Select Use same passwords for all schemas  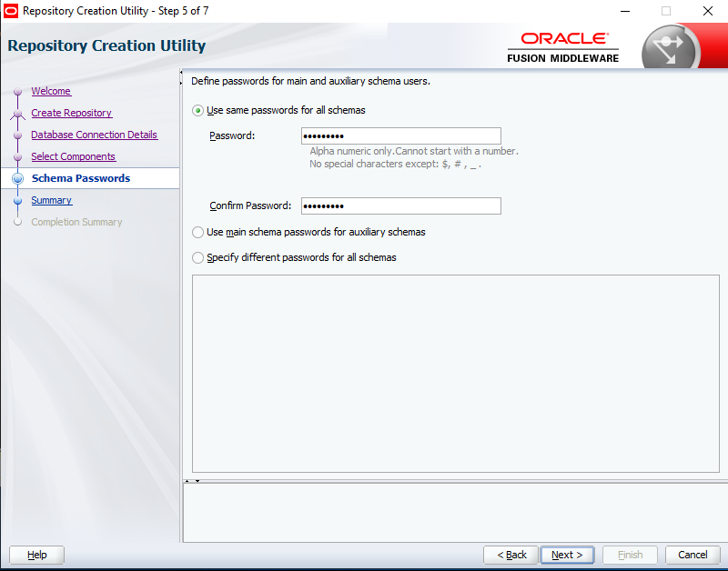point(197,110)
